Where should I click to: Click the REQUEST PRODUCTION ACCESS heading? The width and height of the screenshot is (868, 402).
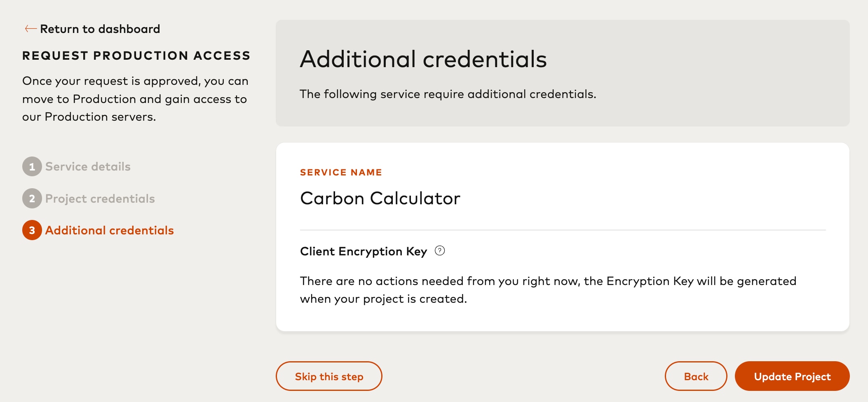(136, 55)
